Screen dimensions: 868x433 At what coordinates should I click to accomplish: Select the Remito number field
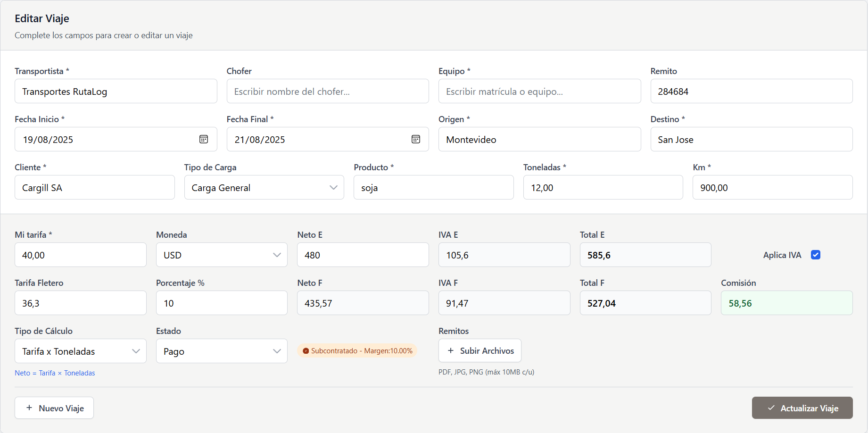[x=752, y=91]
